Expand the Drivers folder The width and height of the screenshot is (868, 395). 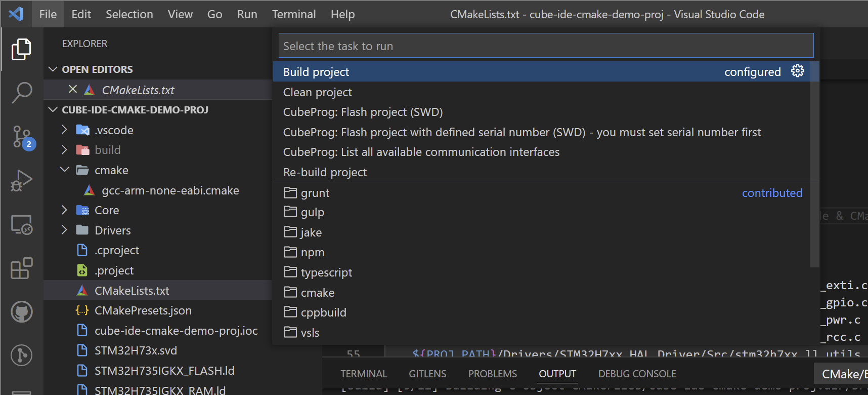tap(64, 230)
